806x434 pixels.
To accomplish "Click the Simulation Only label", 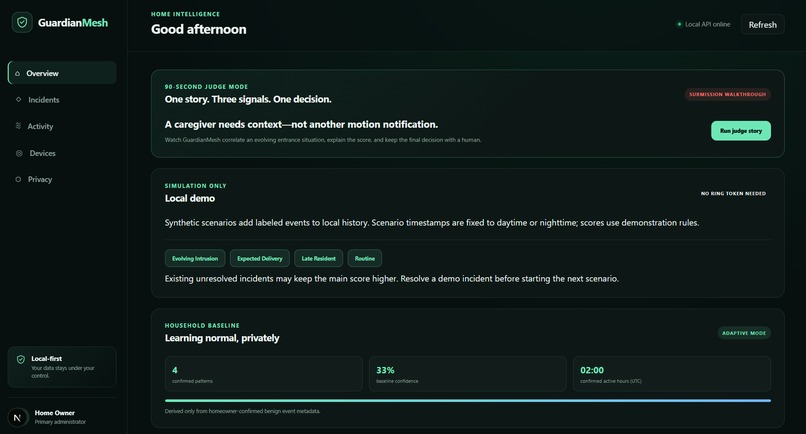I will click(195, 186).
